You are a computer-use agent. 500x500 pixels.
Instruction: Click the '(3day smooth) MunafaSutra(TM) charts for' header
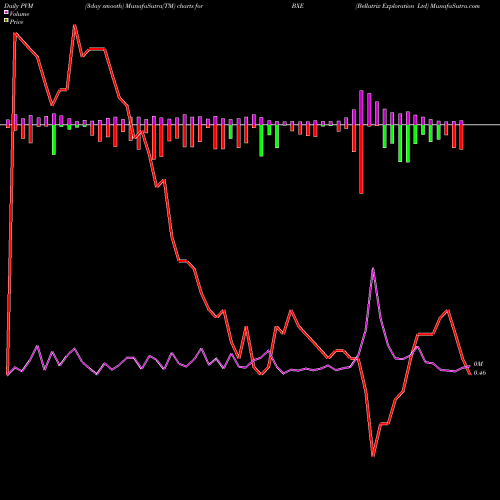click(x=144, y=6)
